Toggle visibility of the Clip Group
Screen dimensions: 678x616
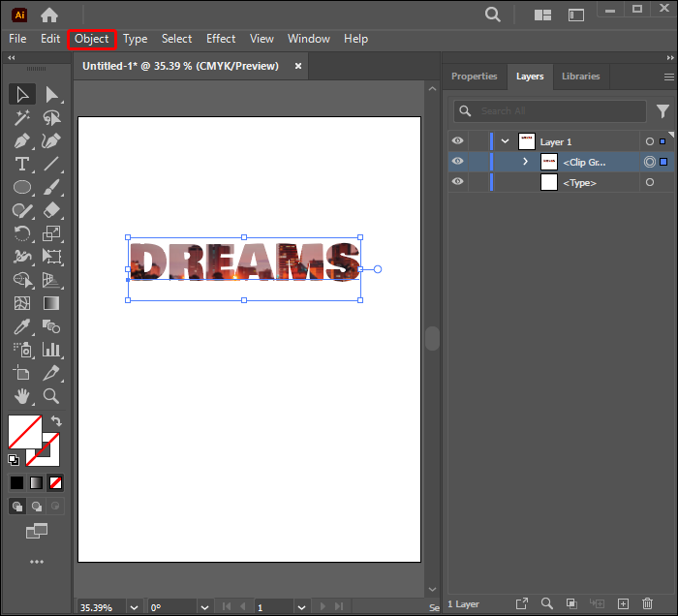click(458, 162)
